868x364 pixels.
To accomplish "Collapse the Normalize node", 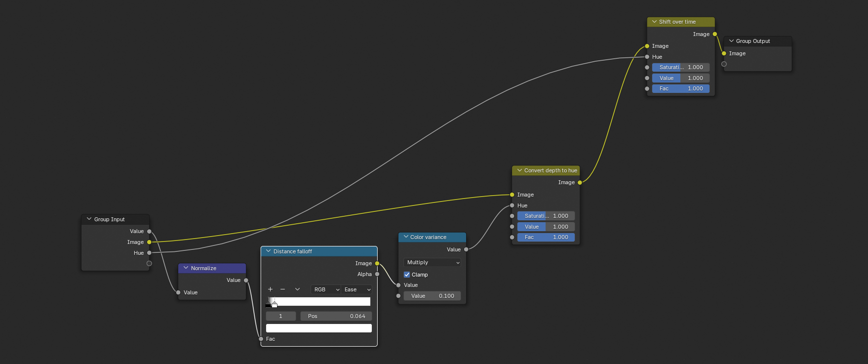I will (186, 268).
